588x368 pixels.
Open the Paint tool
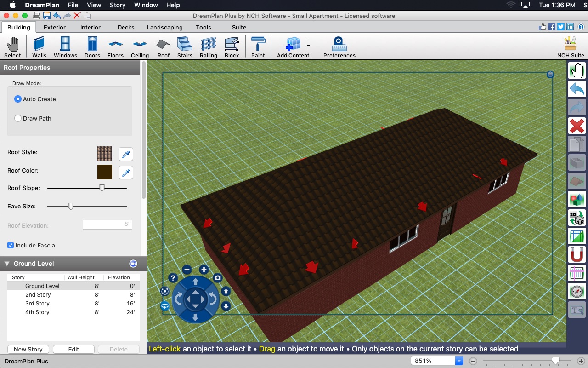[258, 47]
